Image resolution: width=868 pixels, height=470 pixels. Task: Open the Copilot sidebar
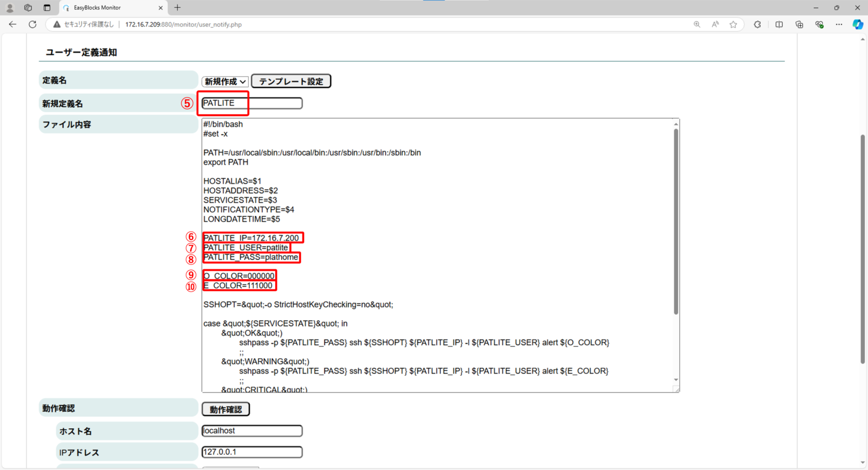(x=858, y=24)
